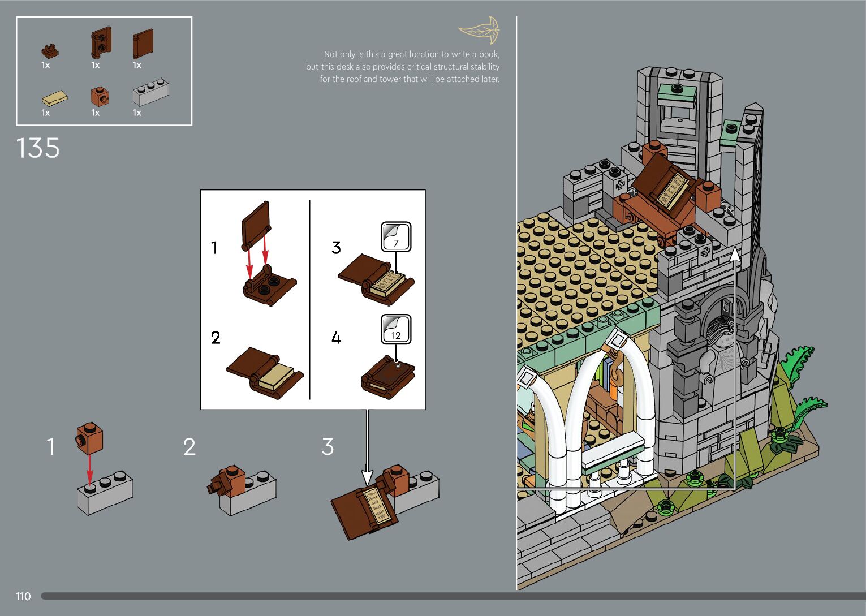
Task: Click the gray statue in the alcove
Action: [x=719, y=346]
